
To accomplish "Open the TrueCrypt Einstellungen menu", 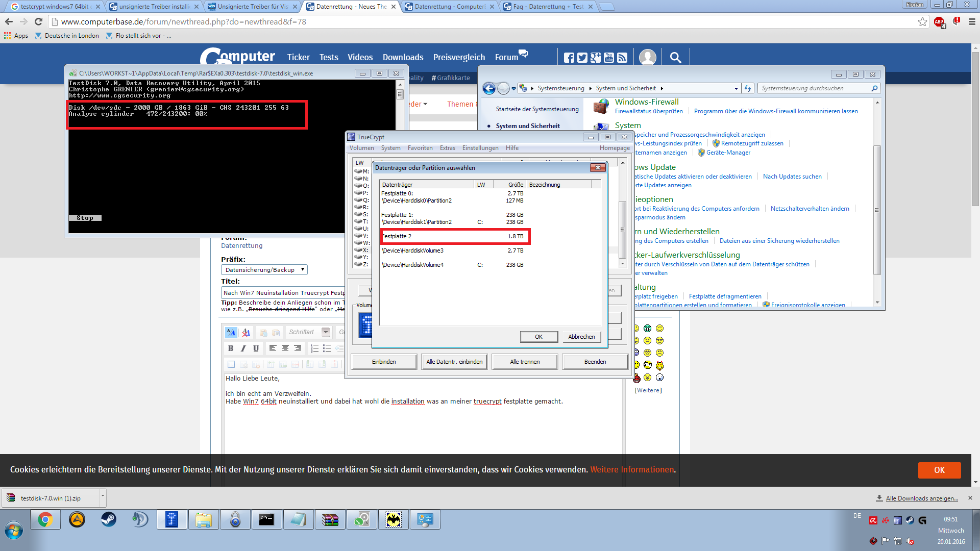I will click(x=480, y=148).
